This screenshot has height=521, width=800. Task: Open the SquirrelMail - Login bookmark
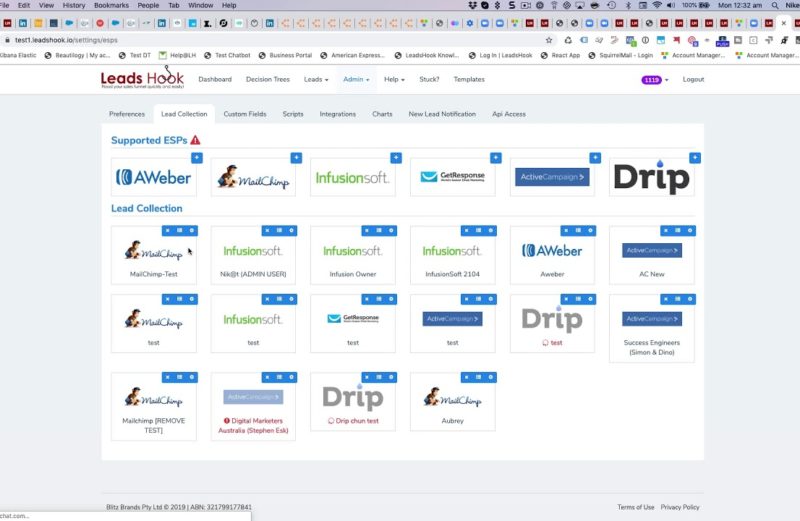click(x=620, y=55)
